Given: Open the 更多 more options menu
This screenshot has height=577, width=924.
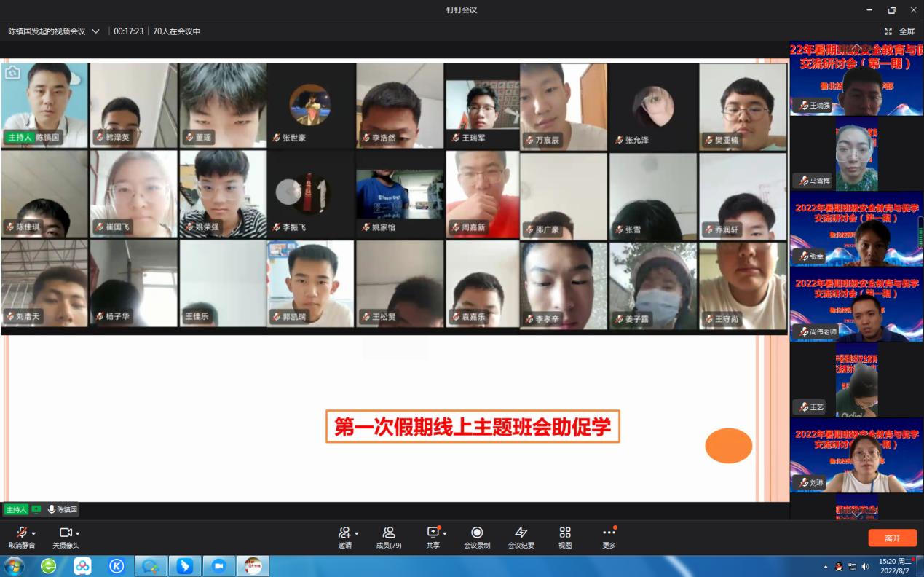Looking at the screenshot, I should [x=609, y=538].
